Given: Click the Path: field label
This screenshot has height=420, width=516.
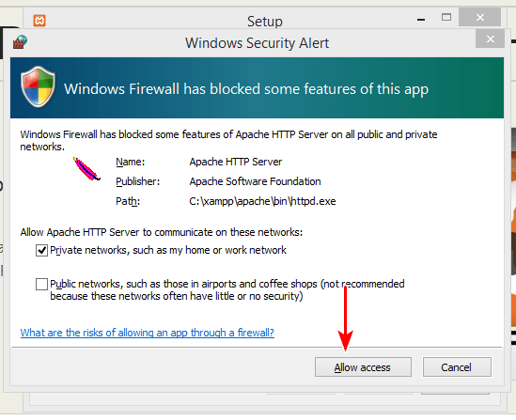Looking at the screenshot, I should tap(128, 201).
